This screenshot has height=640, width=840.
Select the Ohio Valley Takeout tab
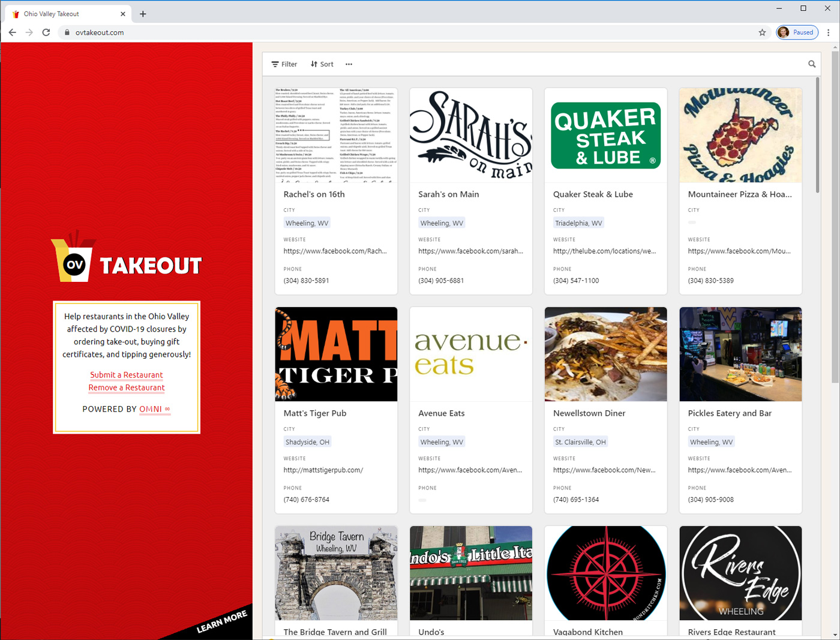coord(69,14)
